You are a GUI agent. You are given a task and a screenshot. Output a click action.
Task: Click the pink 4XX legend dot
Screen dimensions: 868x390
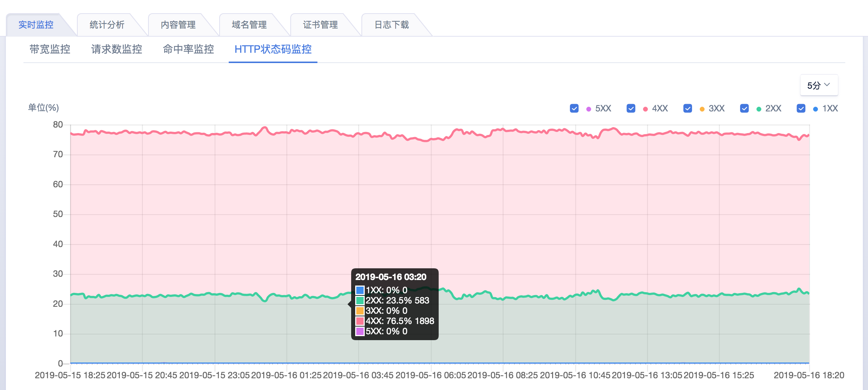point(646,109)
